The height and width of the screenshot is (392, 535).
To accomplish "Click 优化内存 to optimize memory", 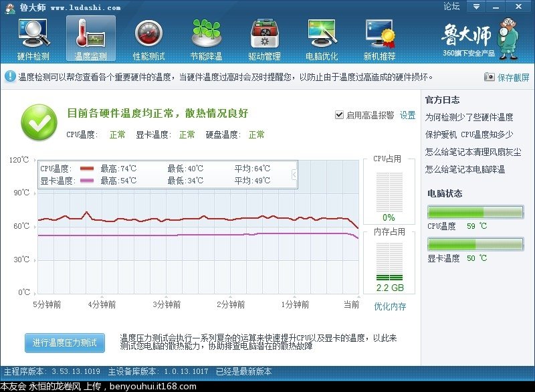I will (390, 306).
